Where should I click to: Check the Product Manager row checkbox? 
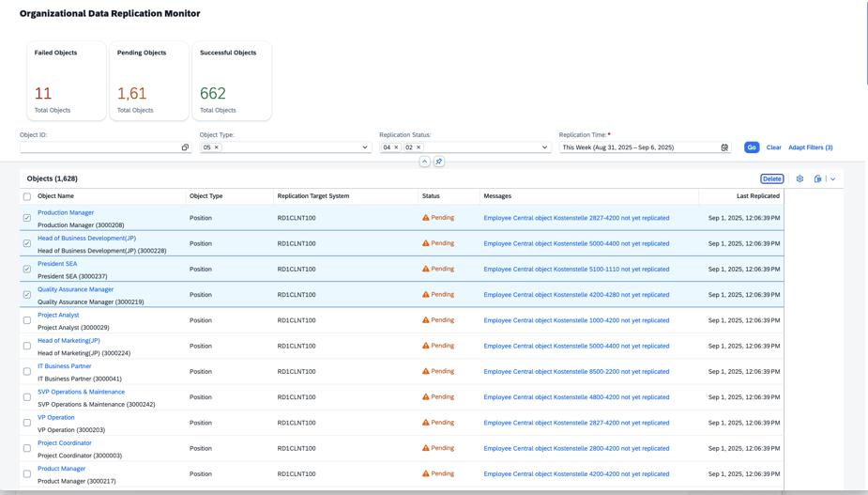(27, 474)
